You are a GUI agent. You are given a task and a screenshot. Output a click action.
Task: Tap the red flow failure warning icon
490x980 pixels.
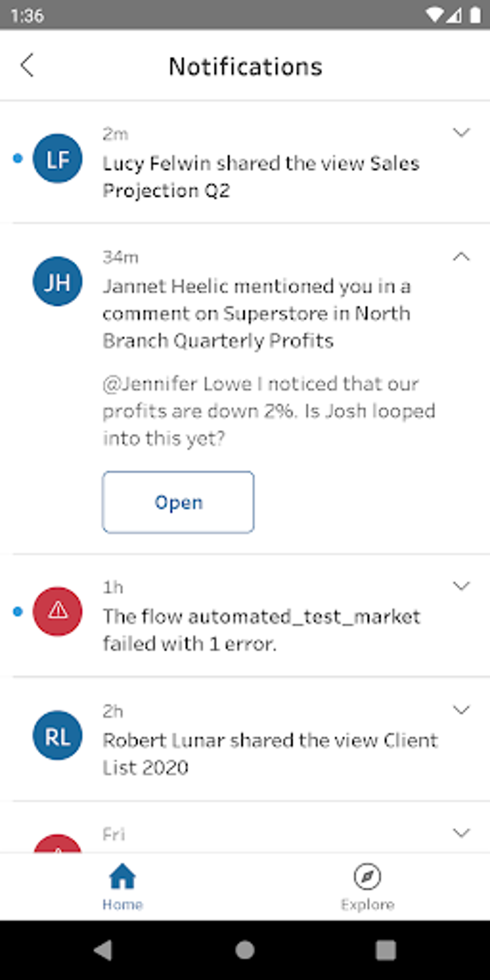58,612
